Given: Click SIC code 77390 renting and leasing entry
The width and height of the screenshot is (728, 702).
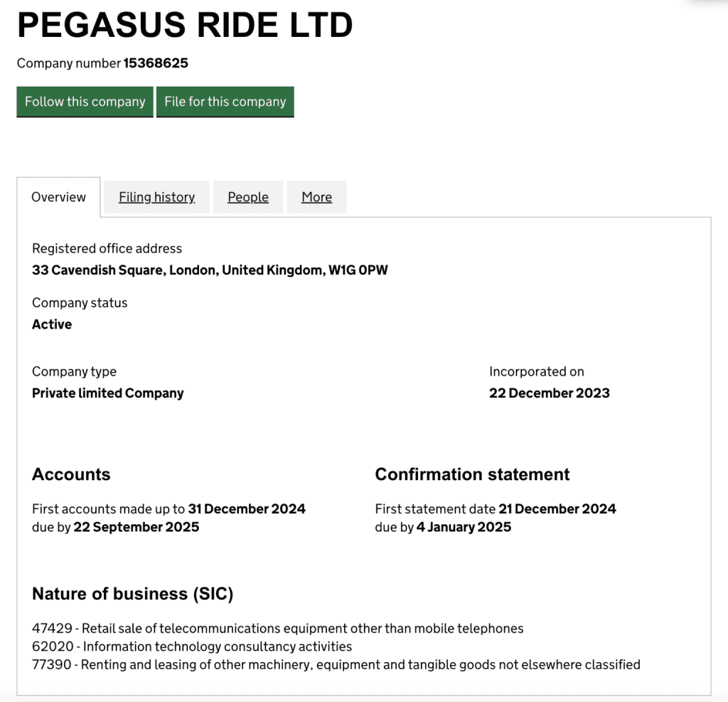Looking at the screenshot, I should [336, 665].
